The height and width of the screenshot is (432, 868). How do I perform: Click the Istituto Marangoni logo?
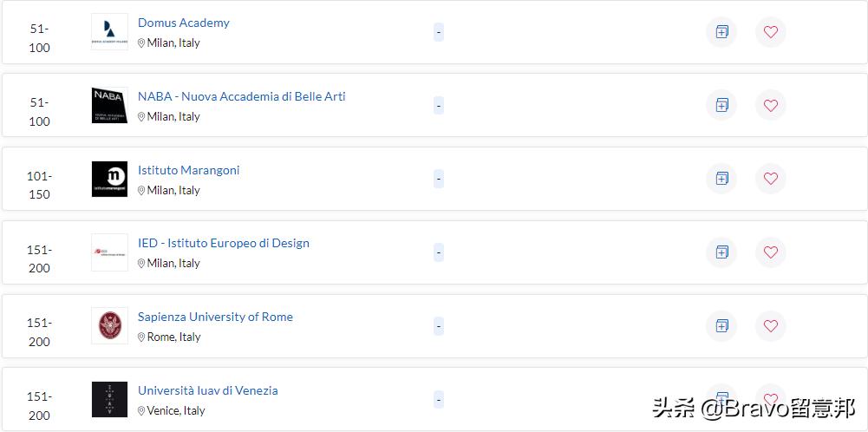(x=109, y=179)
